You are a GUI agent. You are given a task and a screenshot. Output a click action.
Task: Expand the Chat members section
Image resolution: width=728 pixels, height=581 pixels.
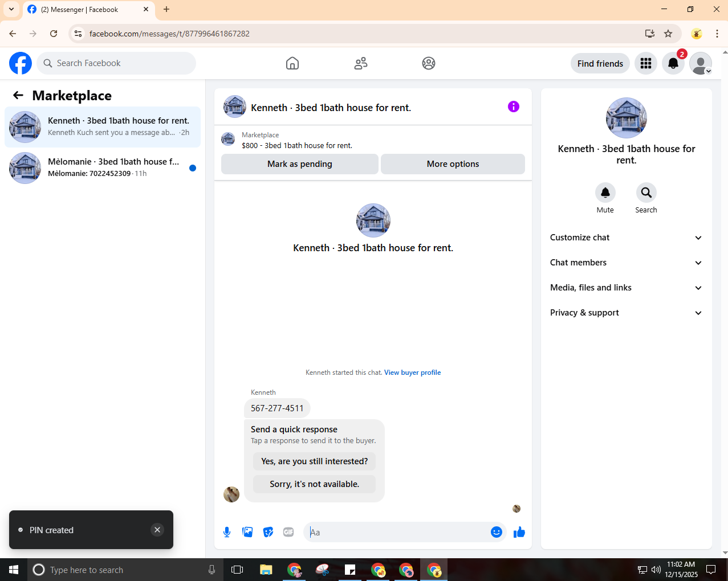[x=626, y=263]
